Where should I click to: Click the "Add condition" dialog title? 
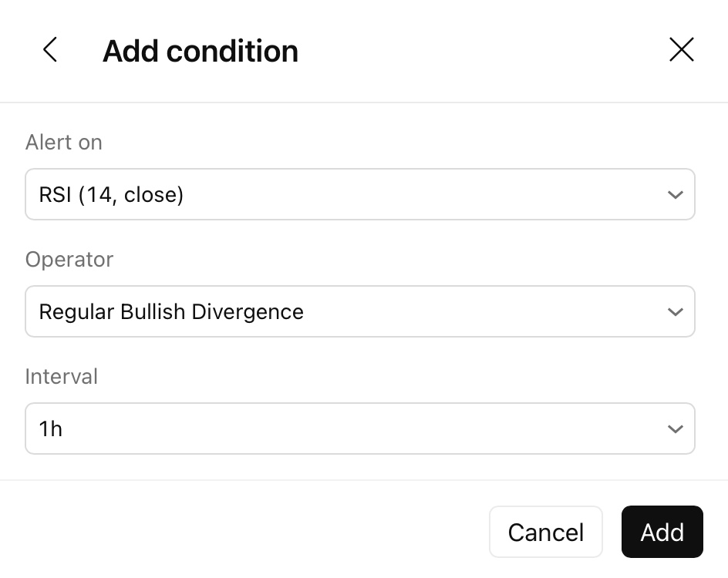point(201,51)
